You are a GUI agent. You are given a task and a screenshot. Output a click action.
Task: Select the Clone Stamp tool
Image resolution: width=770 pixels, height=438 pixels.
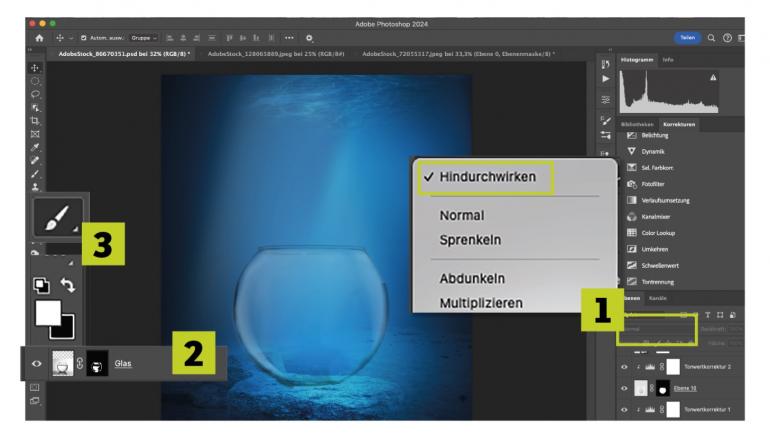[35, 187]
